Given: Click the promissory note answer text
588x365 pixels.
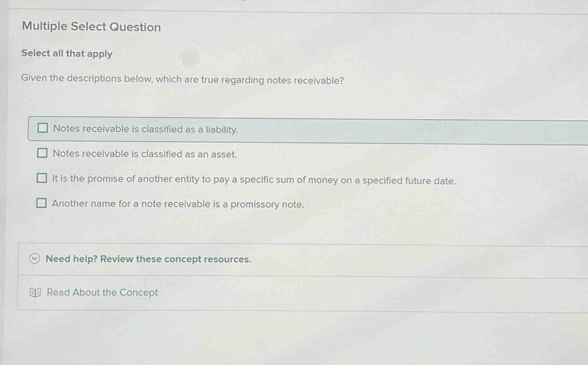Looking at the screenshot, I should tap(178, 205).
